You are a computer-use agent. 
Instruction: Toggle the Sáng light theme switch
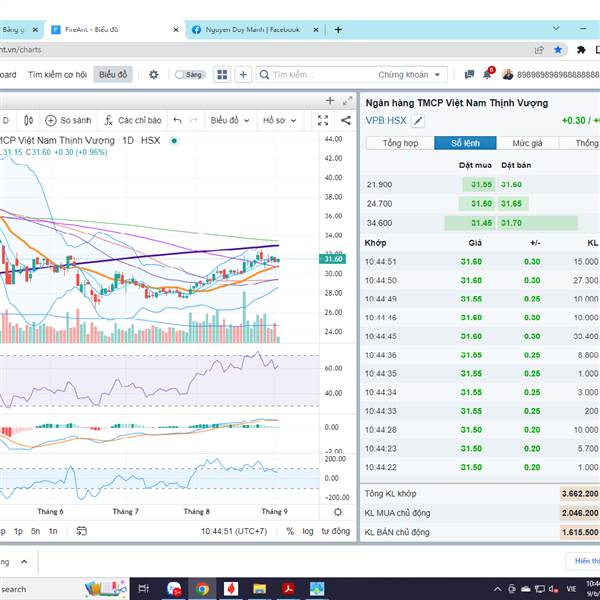(190, 75)
